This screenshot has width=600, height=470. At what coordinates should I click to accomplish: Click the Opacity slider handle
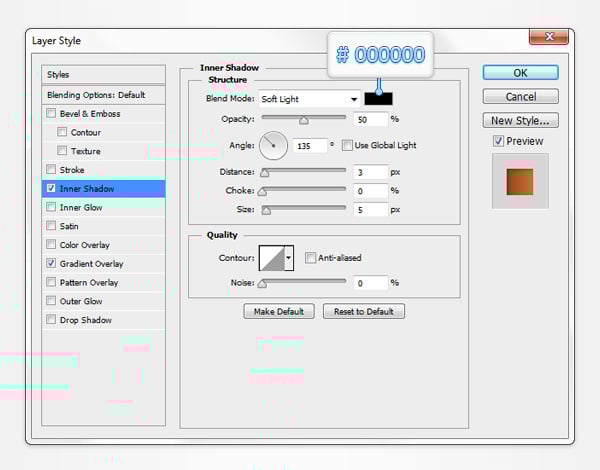(x=302, y=118)
